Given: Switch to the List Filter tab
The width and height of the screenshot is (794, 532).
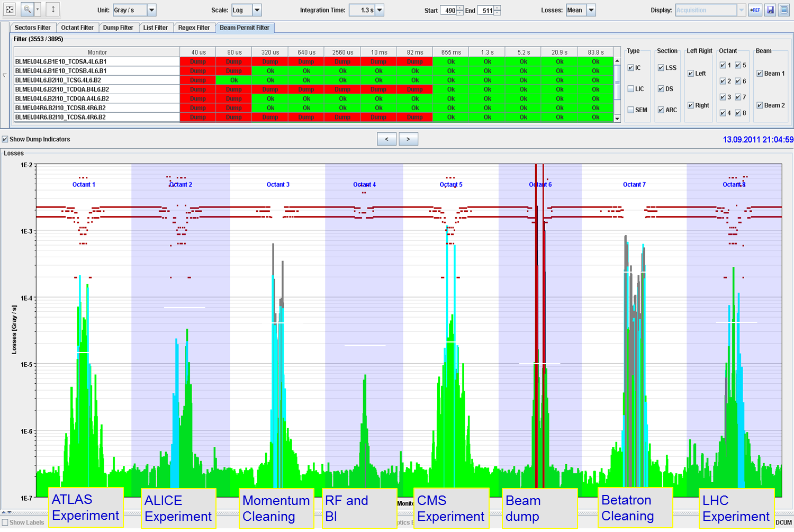Looking at the screenshot, I should (x=155, y=28).
